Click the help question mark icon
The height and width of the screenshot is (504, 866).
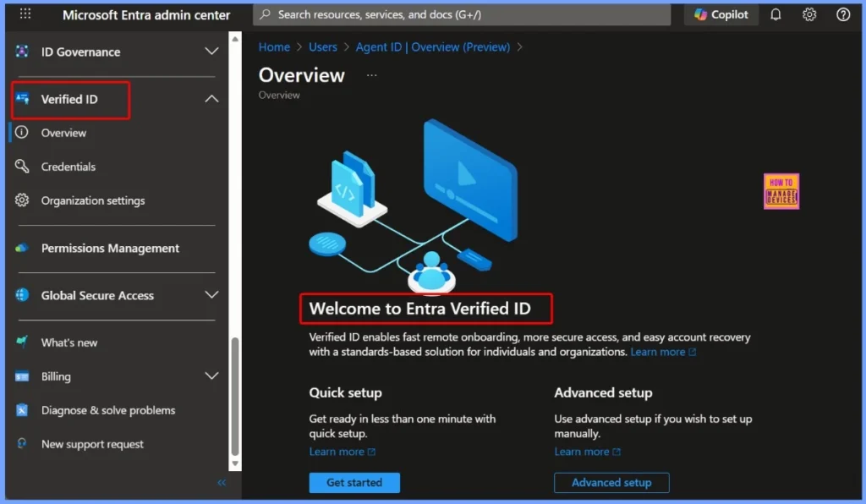point(843,14)
